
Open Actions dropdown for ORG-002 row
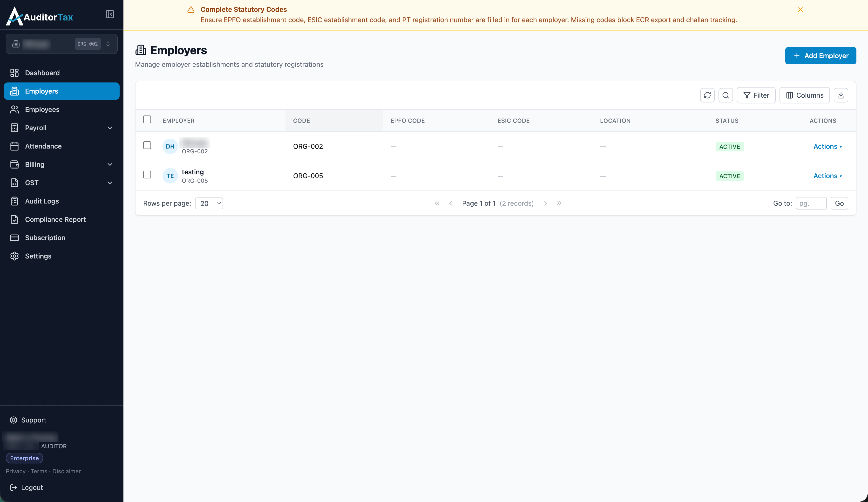827,146
